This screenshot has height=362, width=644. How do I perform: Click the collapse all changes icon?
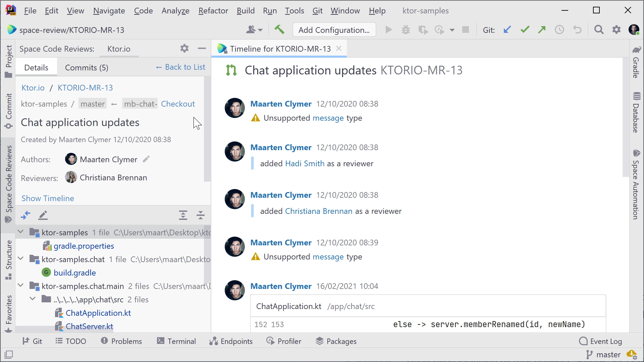[200, 216]
